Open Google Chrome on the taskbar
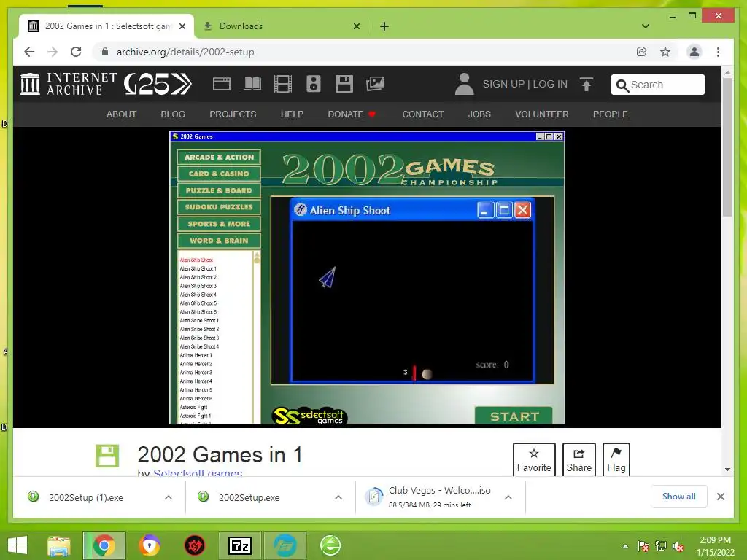 [x=104, y=545]
